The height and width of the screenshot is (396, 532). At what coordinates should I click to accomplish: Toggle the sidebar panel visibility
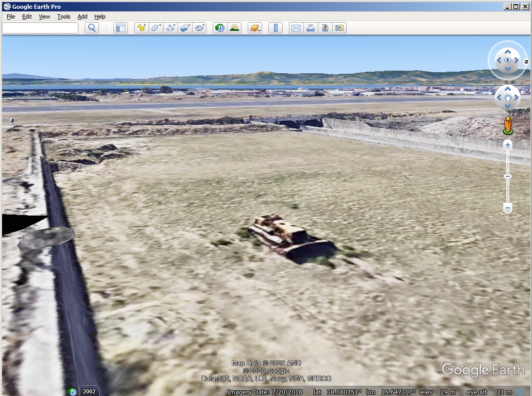pyautogui.click(x=120, y=27)
